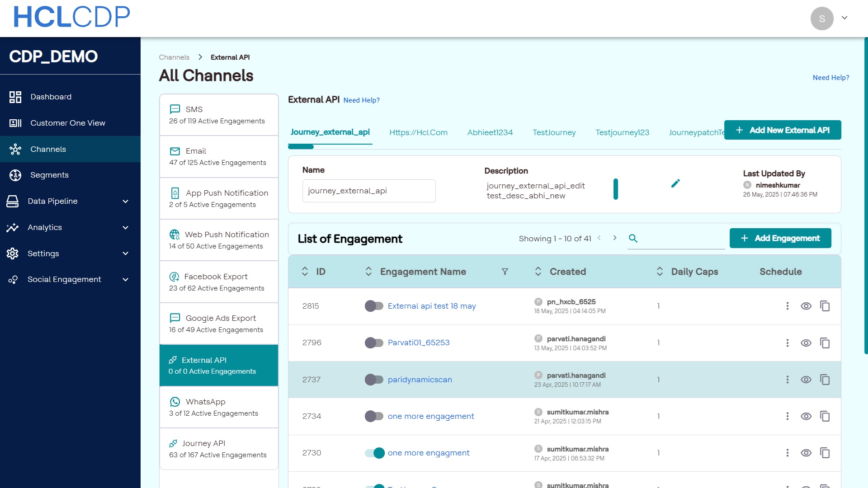Click the Add Engagement button
868x488 pixels.
[x=780, y=238]
